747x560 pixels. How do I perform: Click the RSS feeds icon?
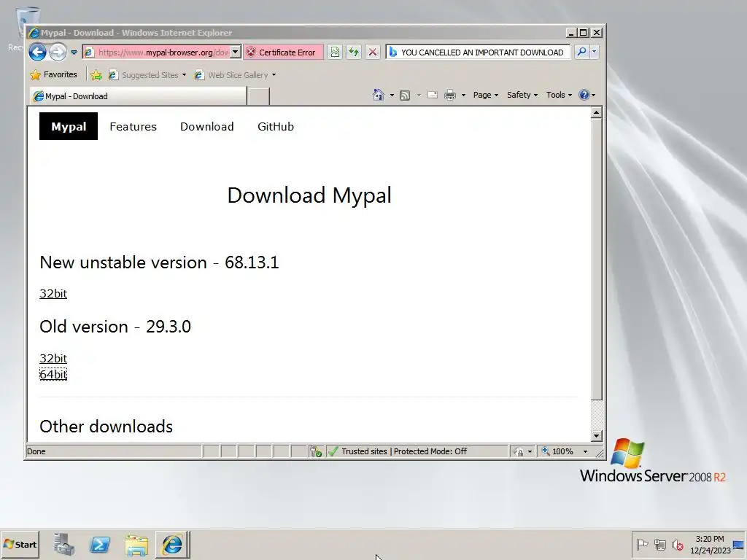(x=404, y=96)
